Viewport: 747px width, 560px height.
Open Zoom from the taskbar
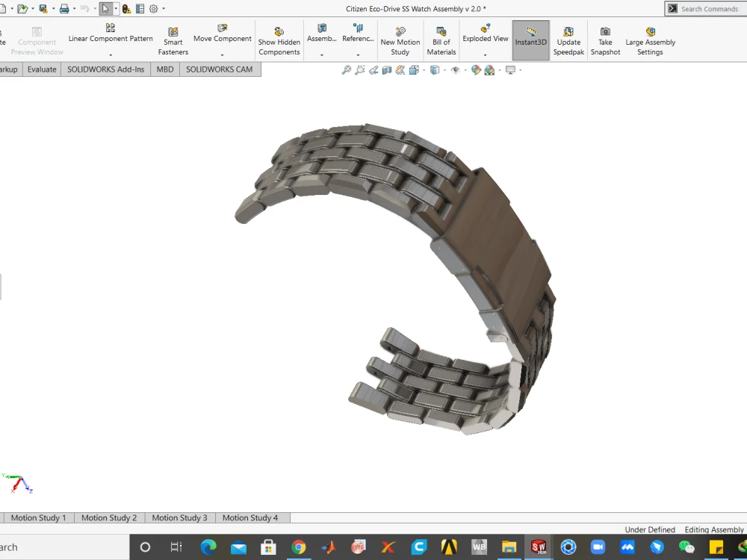598,547
